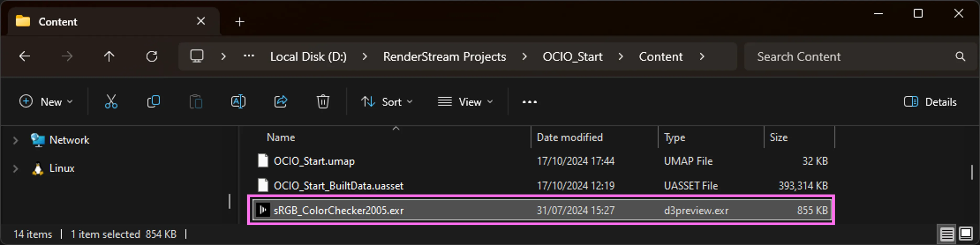Refresh the Content folder view

pyautogui.click(x=152, y=56)
